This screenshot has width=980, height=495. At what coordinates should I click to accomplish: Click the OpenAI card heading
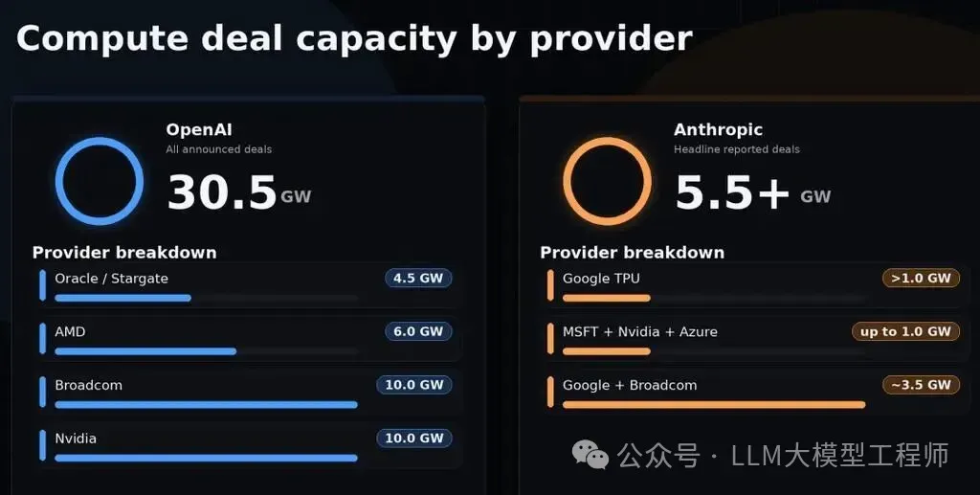coord(199,129)
